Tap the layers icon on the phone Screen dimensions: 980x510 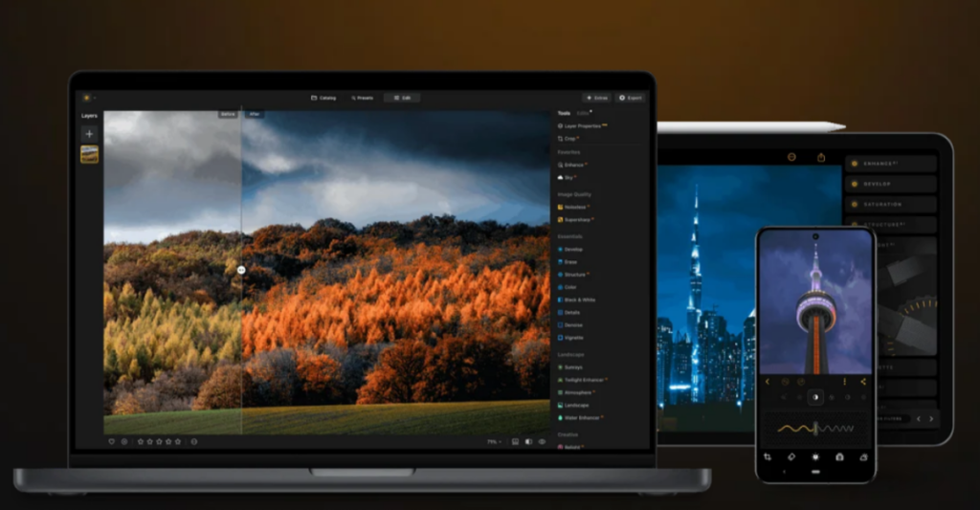click(863, 456)
